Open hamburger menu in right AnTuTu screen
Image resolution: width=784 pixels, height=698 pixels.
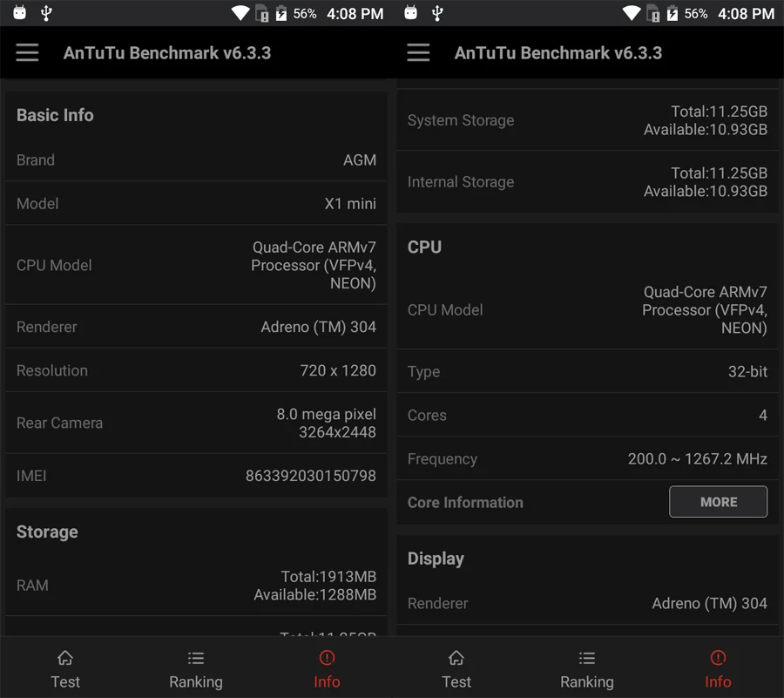click(x=418, y=52)
